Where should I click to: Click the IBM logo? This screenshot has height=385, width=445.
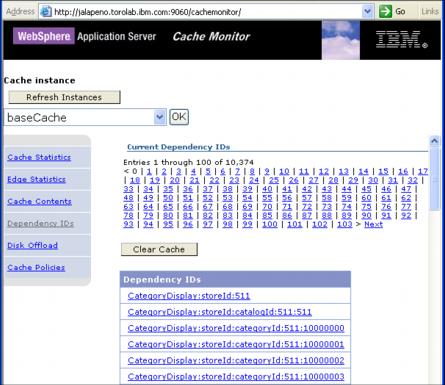click(x=402, y=40)
